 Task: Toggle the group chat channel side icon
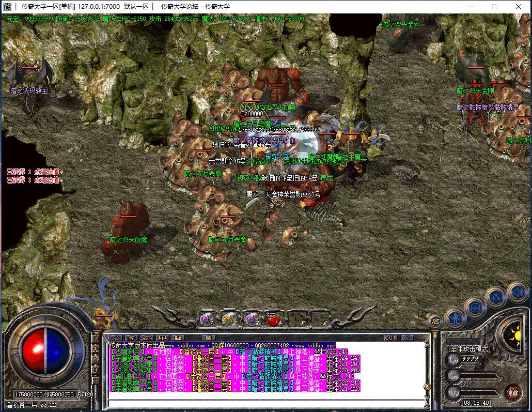(96, 349)
